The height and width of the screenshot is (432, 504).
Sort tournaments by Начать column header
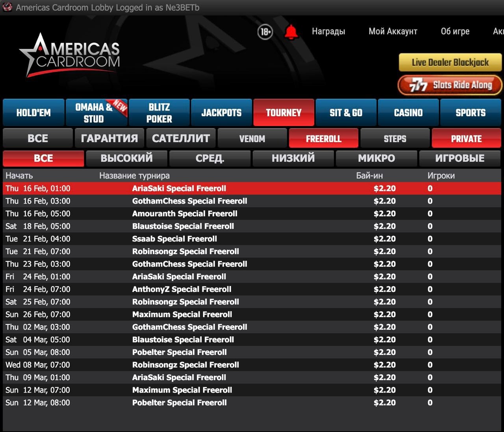coord(19,176)
